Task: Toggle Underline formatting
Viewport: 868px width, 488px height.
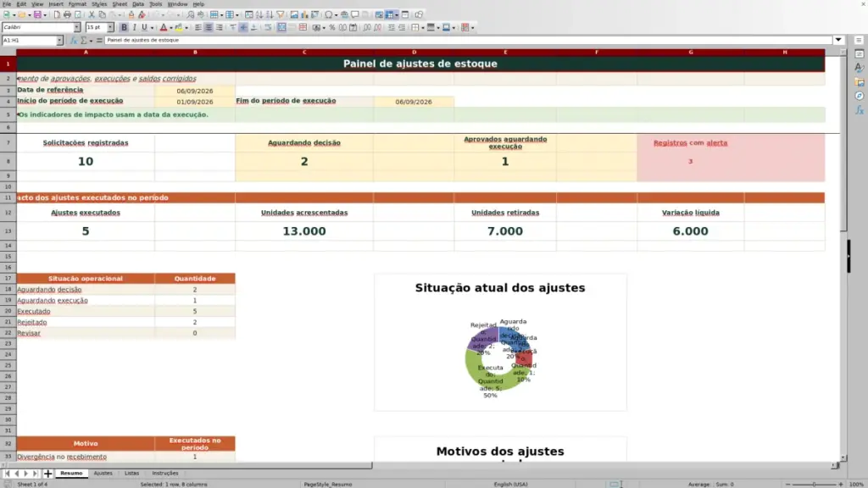Action: (x=144, y=28)
